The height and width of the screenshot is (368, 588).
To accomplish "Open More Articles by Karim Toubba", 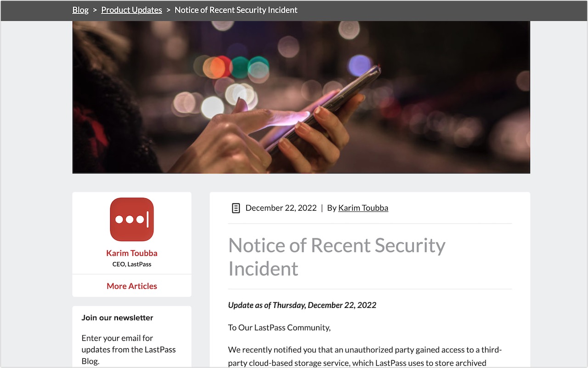I will (131, 286).
